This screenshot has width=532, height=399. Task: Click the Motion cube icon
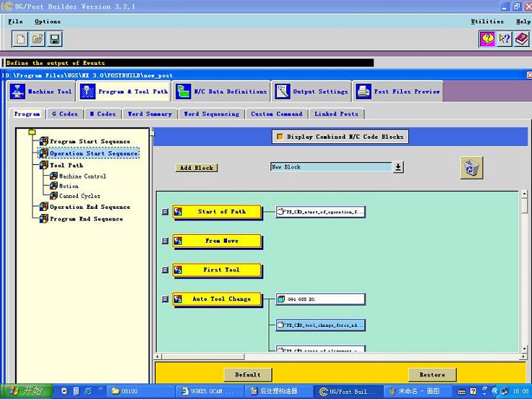click(53, 186)
